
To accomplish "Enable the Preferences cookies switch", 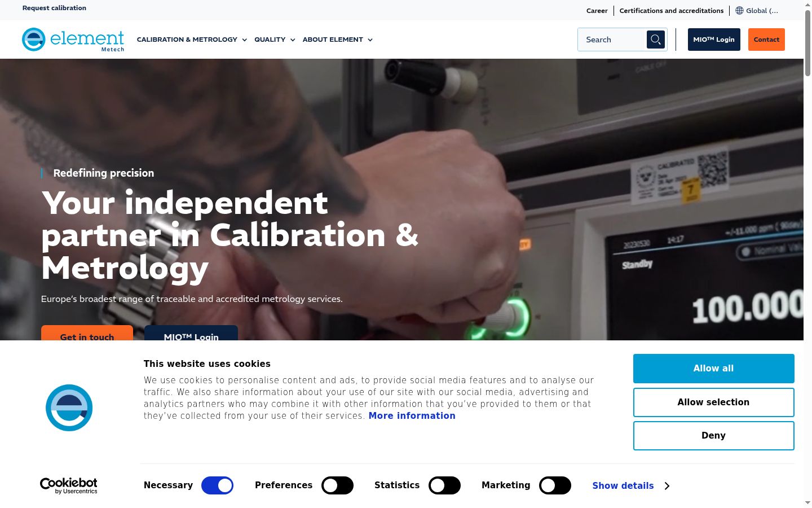I will click(x=337, y=485).
